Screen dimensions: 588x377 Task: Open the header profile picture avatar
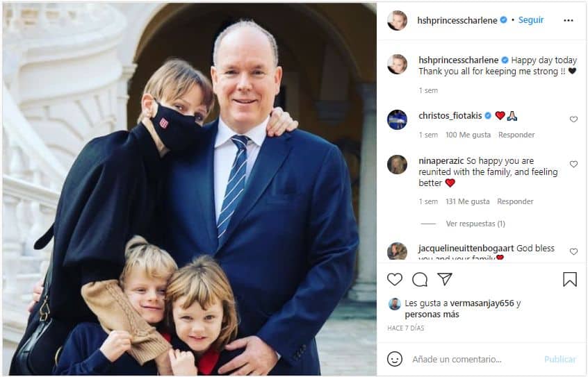click(x=397, y=20)
